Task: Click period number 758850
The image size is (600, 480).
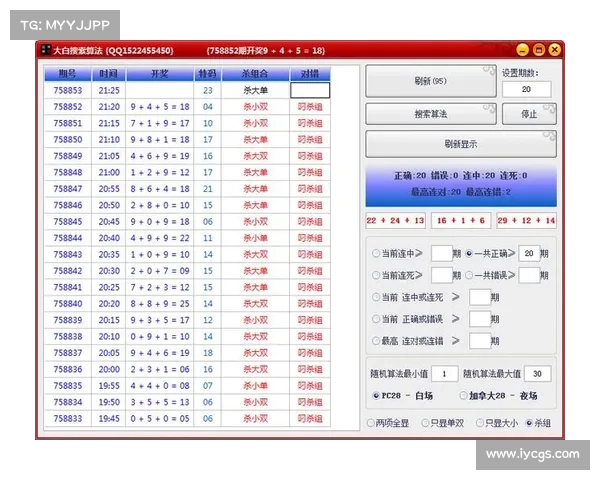Action: (x=68, y=140)
